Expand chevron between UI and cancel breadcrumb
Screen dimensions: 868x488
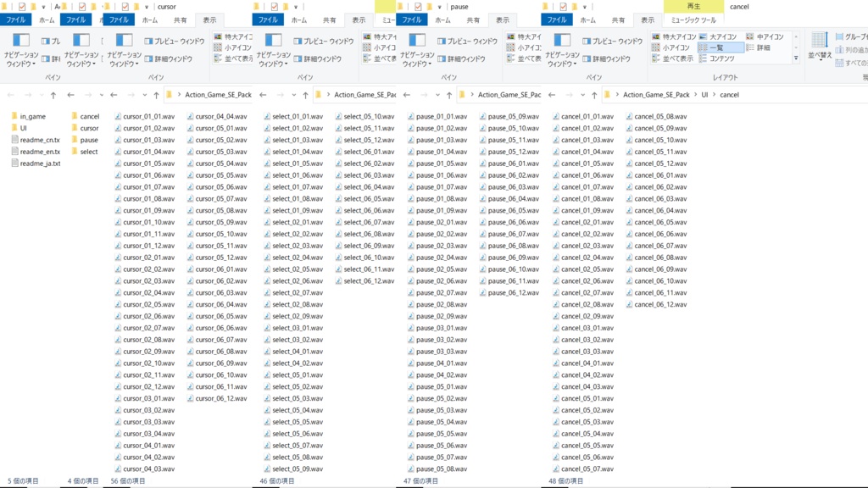[714, 95]
